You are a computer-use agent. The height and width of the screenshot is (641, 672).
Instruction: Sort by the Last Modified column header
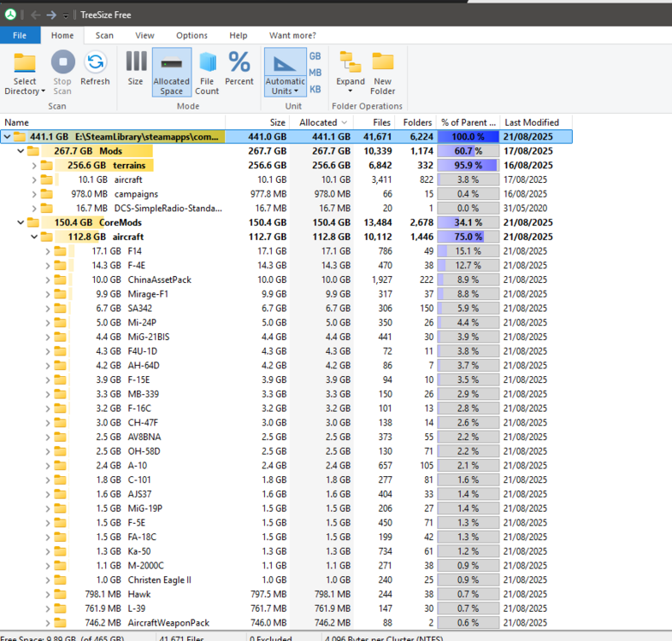tap(532, 122)
